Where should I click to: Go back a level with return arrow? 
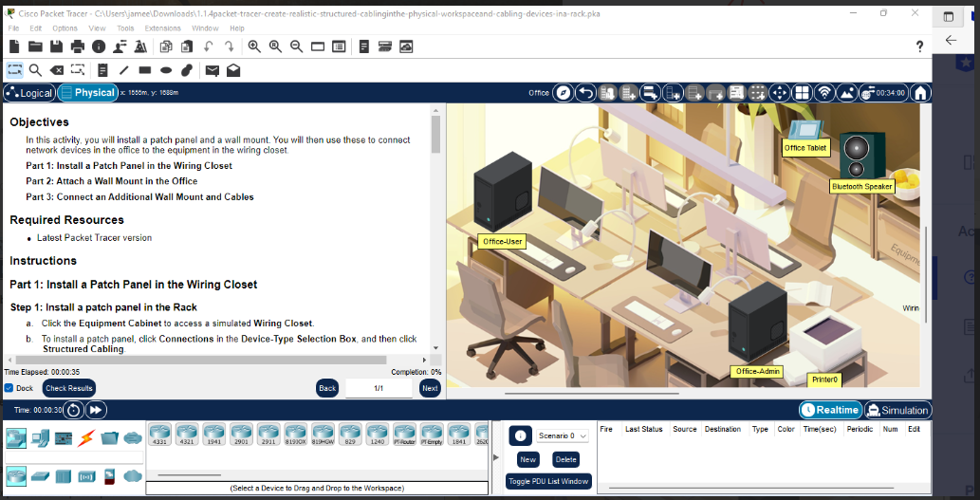coord(585,93)
